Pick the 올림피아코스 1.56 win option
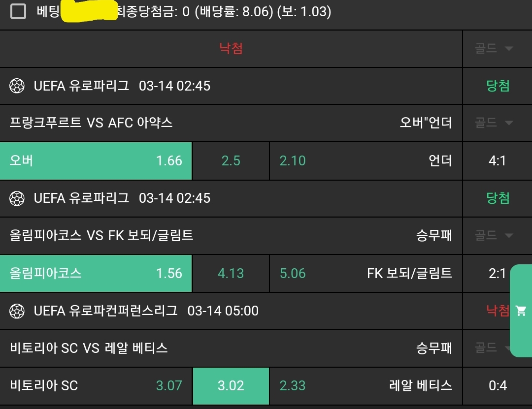The image size is (532, 409). tap(96, 273)
